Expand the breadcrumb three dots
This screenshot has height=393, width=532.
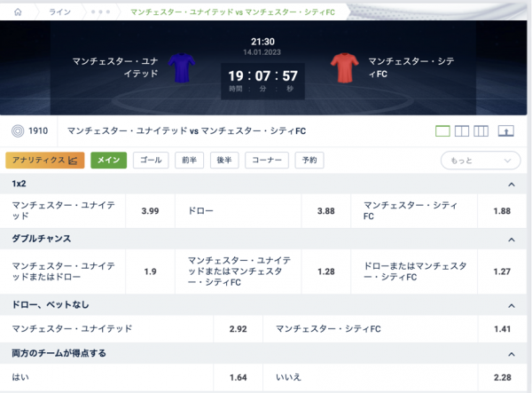(x=100, y=12)
